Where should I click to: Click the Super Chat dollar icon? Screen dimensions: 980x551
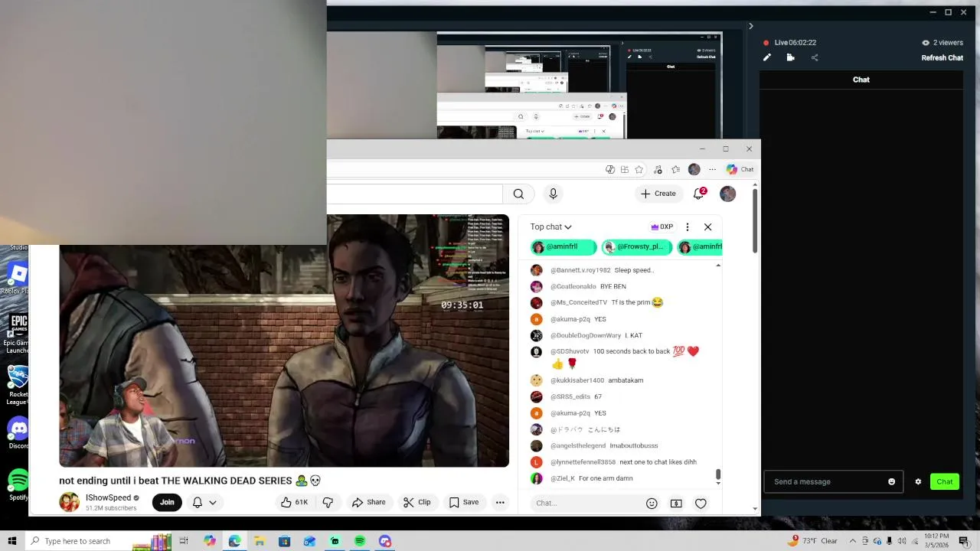[x=676, y=503]
